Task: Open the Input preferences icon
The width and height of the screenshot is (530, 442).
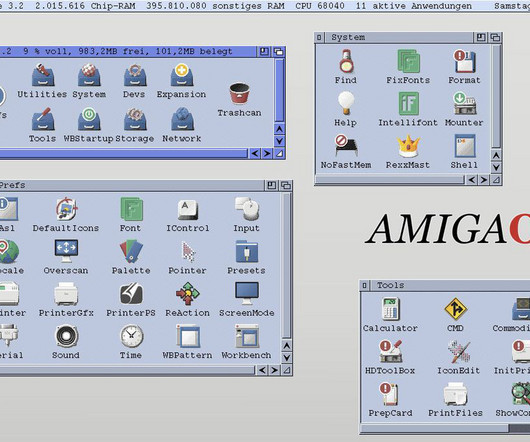Action: [247, 209]
